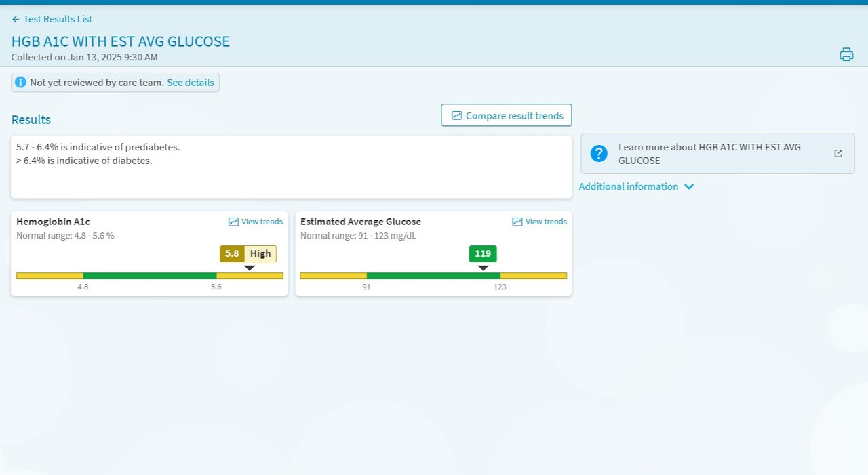Click the Estimated Average Glucose range bar
This screenshot has width=868, height=475.
[x=433, y=276]
